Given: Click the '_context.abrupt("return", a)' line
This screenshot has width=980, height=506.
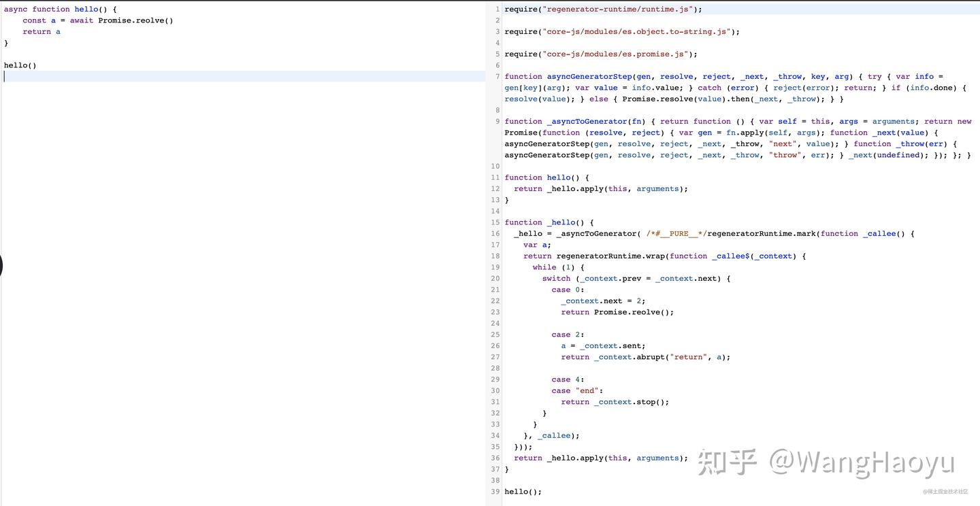Looking at the screenshot, I should 646,357.
